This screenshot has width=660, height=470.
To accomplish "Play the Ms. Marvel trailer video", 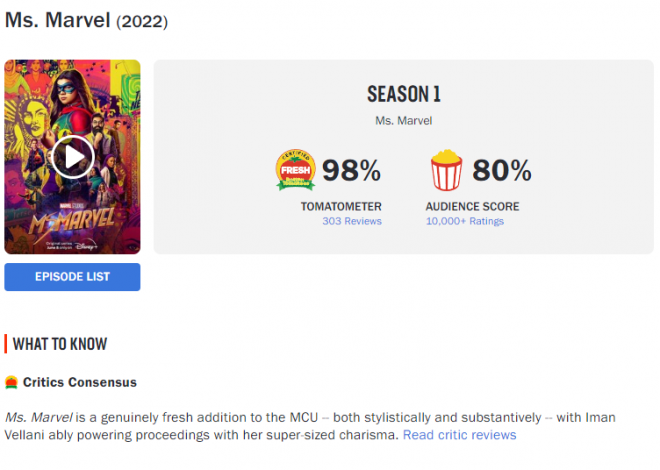I will click(72, 156).
